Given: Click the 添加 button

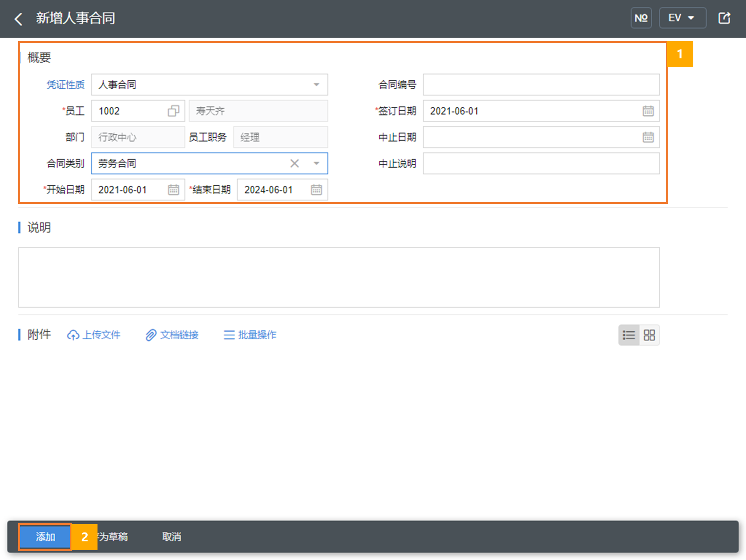Looking at the screenshot, I should click(x=45, y=537).
